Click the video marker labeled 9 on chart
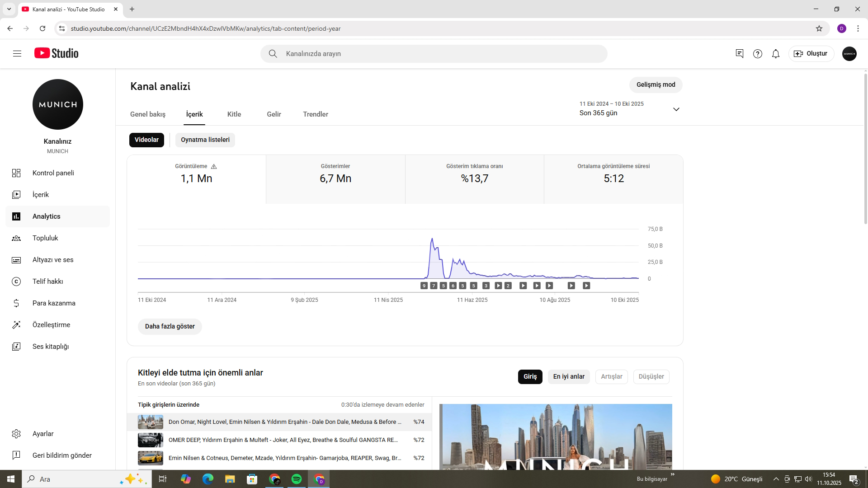Viewport: 868px width, 488px height. (424, 286)
